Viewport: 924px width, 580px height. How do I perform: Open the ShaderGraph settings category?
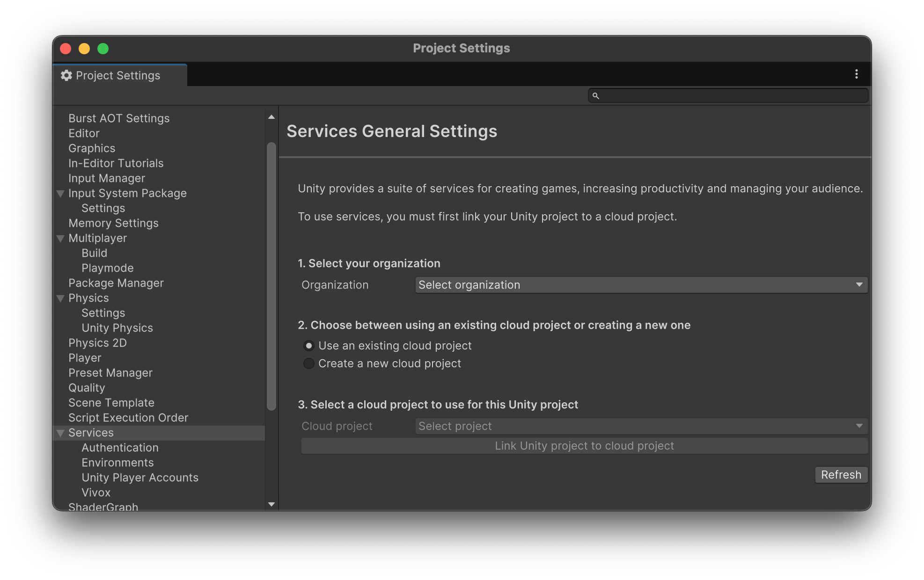coord(103,507)
